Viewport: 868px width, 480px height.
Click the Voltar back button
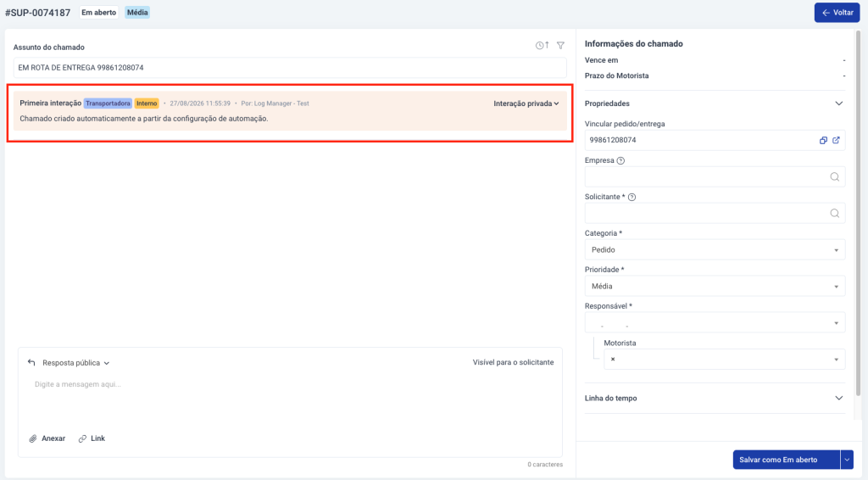point(837,13)
